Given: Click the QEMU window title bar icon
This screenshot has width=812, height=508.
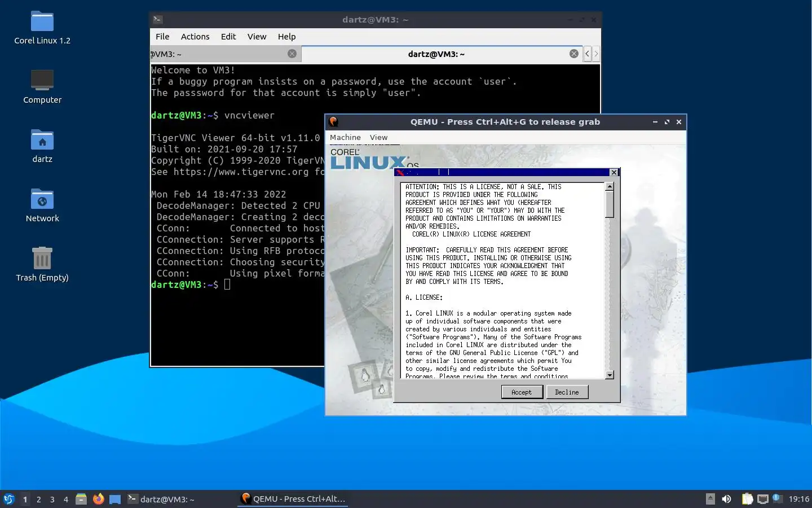Looking at the screenshot, I should (x=333, y=121).
